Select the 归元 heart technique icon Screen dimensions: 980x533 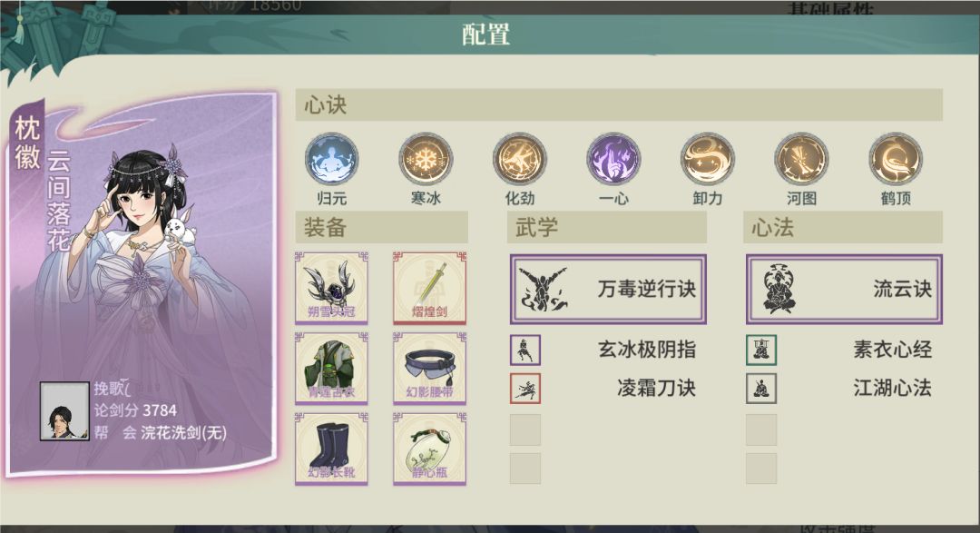tap(332, 160)
